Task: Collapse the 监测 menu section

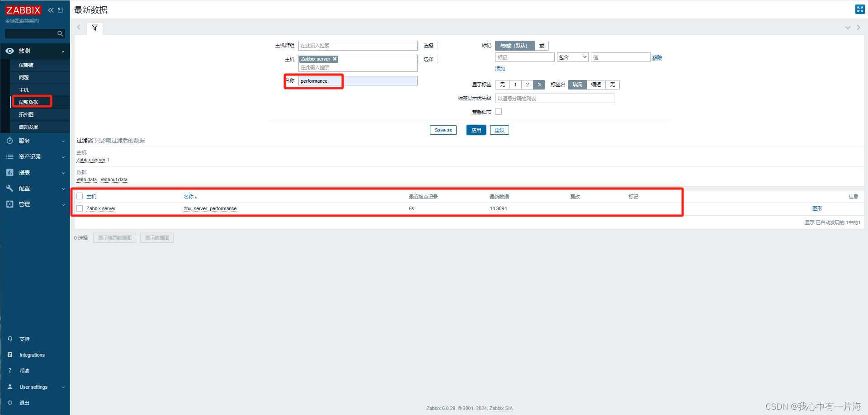Action: coord(63,52)
